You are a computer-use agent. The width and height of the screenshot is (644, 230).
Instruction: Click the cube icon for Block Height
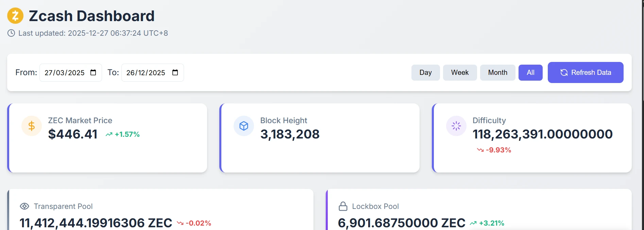244,126
